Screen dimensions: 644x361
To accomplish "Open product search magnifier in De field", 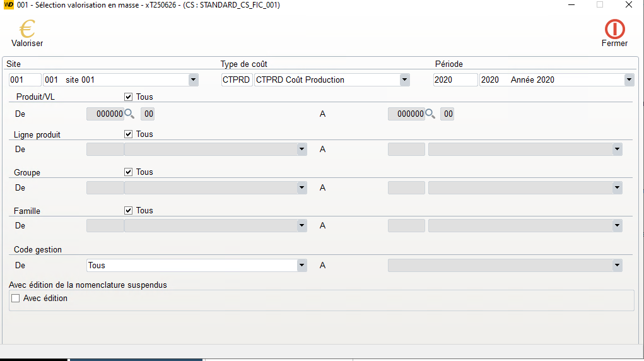I will pos(129,114).
